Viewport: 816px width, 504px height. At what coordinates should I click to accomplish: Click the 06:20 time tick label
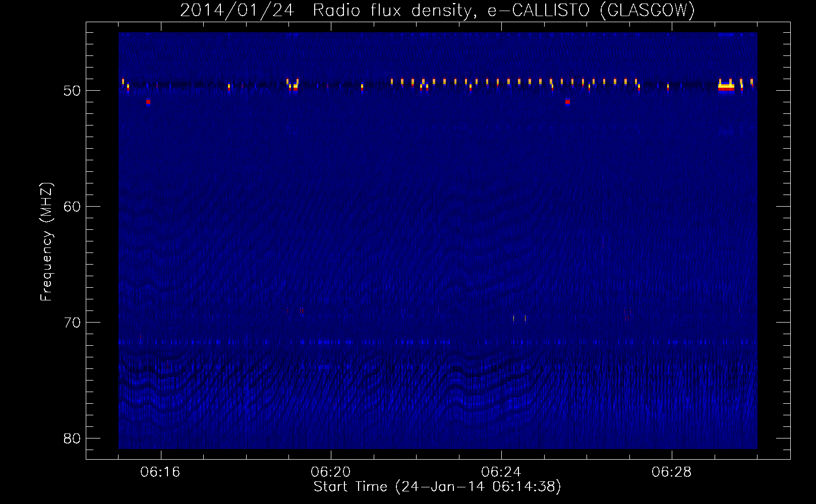click(x=331, y=472)
